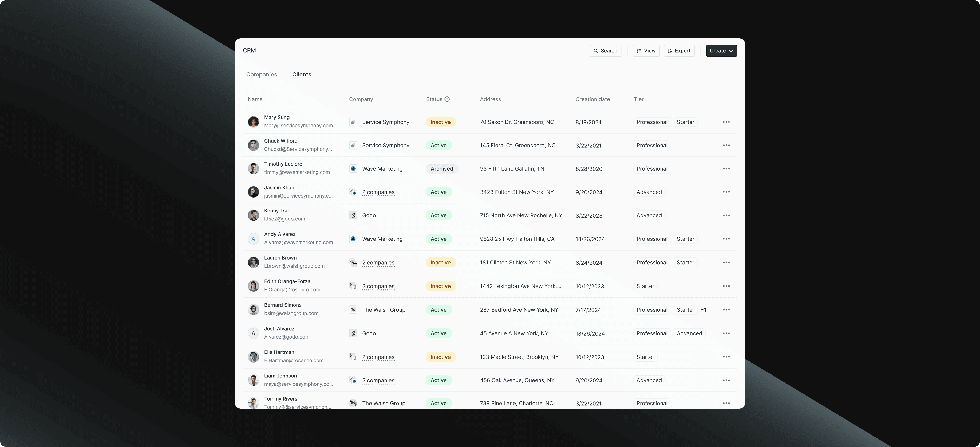Switch to the Companies tab
This screenshot has height=447, width=980.
pyautogui.click(x=261, y=75)
